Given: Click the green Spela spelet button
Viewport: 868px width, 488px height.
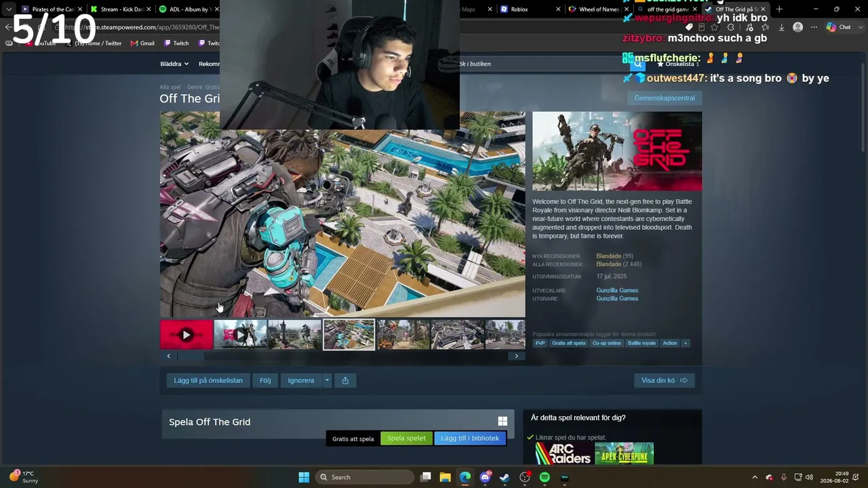Looking at the screenshot, I should click(406, 439).
